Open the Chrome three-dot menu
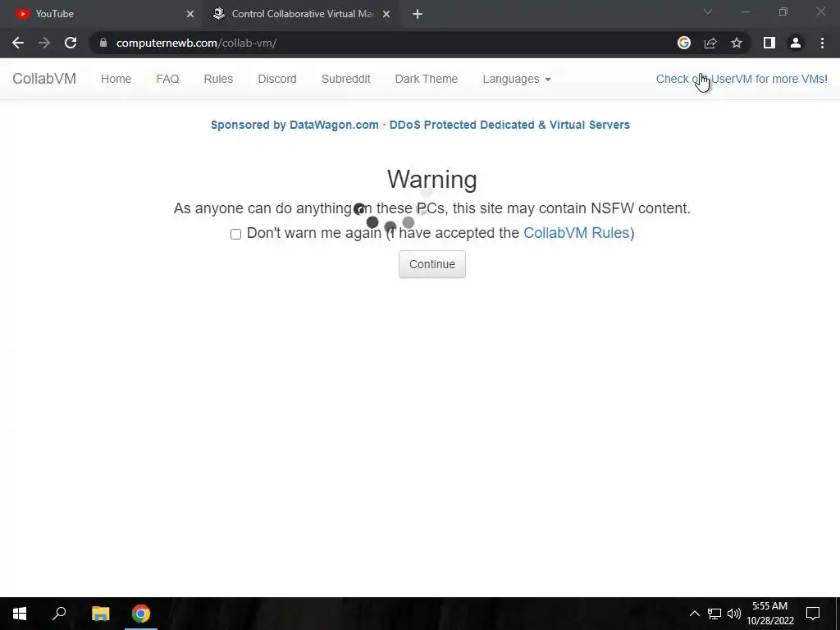The image size is (840, 630). point(822,43)
